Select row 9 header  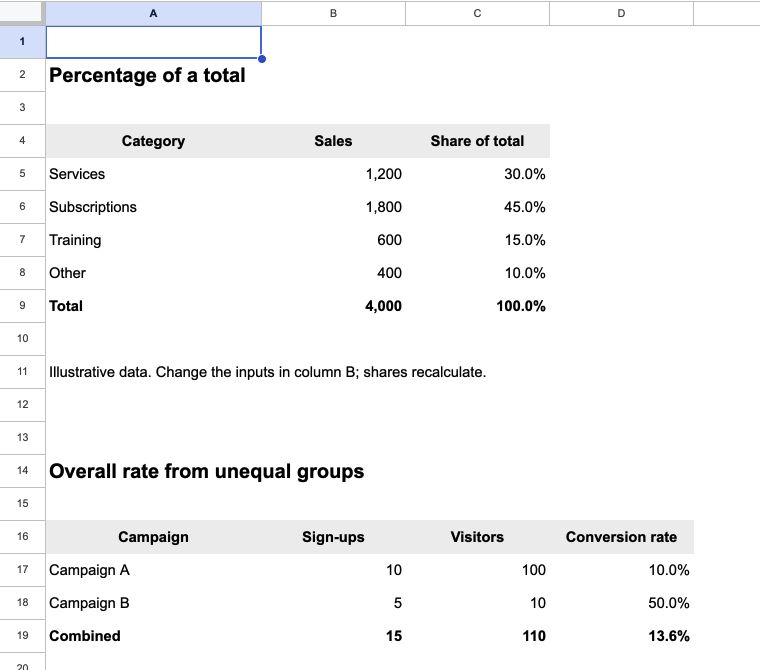coord(22,305)
